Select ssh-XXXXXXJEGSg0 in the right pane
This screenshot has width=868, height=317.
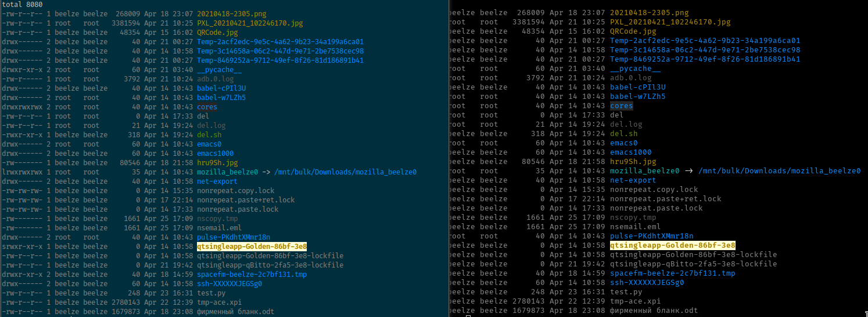[647, 282]
